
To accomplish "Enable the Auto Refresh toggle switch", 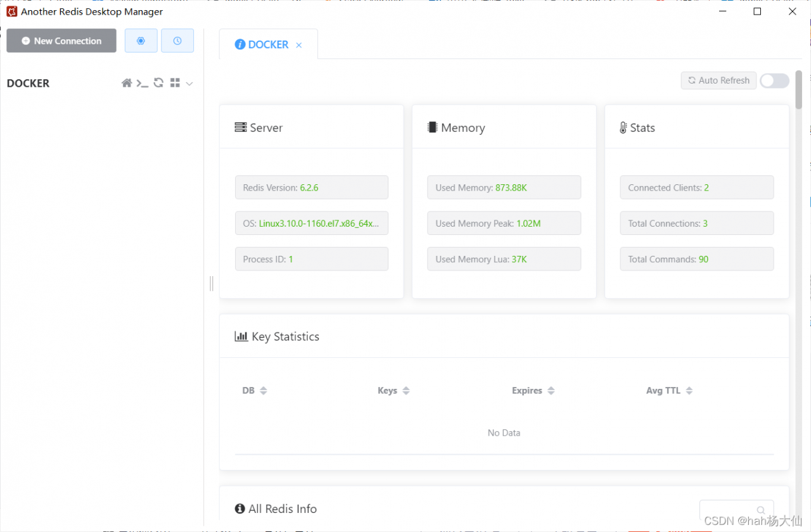I will (775, 80).
